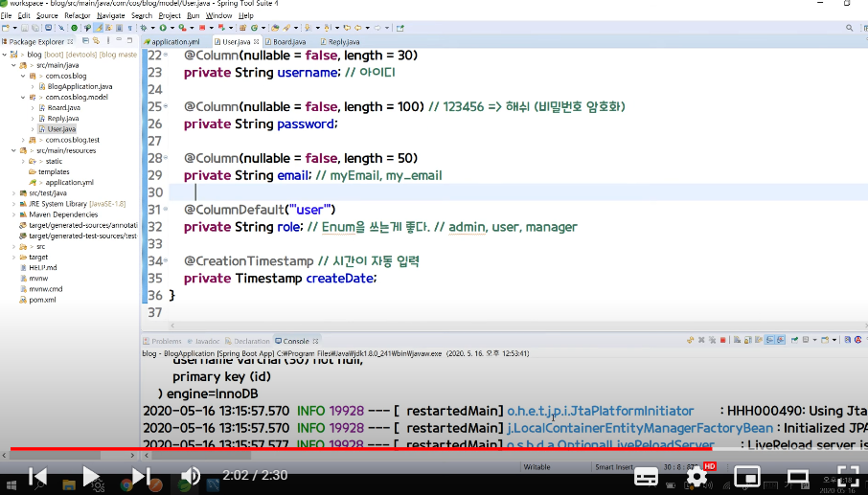Click the magnifier Quick Access search icon
This screenshot has height=495, width=868.
click(x=849, y=28)
